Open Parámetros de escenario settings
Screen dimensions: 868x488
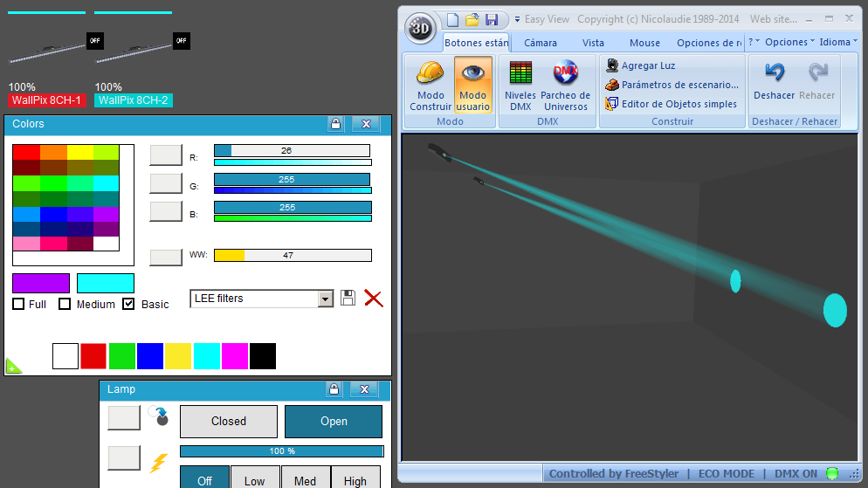[x=672, y=85]
